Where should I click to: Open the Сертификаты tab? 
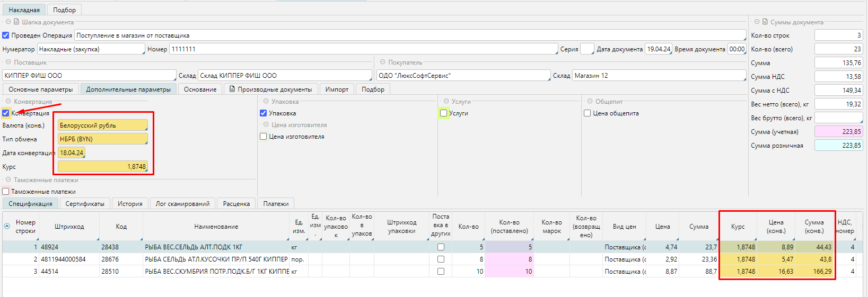click(x=85, y=204)
